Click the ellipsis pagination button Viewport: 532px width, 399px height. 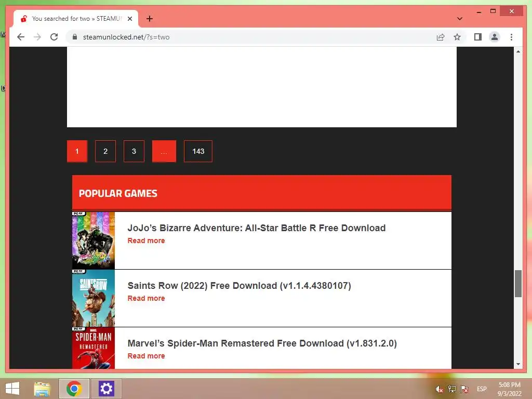164,151
